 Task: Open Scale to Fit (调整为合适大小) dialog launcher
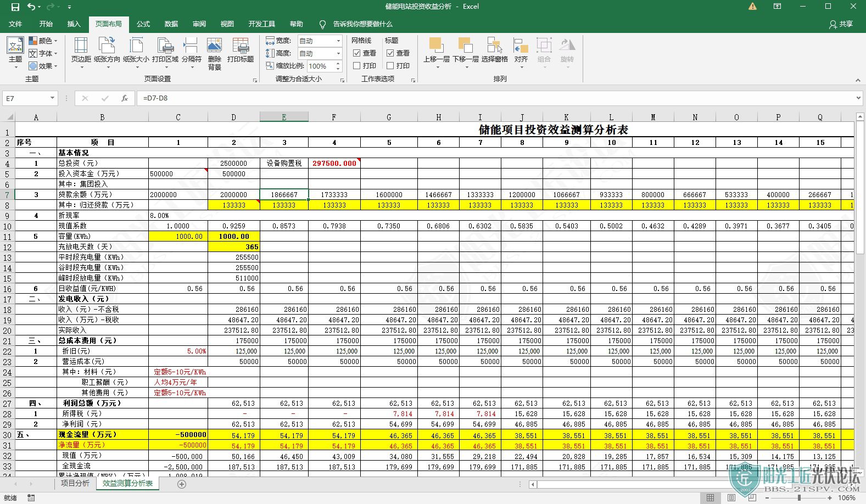click(342, 80)
